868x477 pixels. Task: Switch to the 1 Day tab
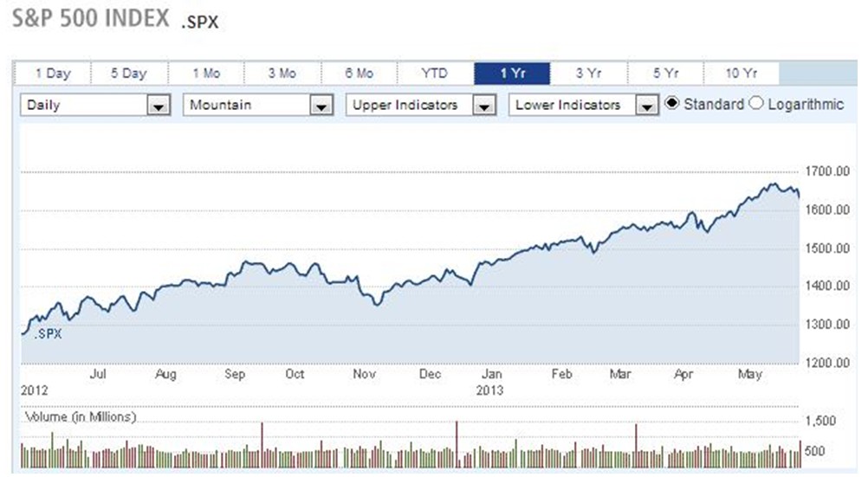tap(53, 74)
